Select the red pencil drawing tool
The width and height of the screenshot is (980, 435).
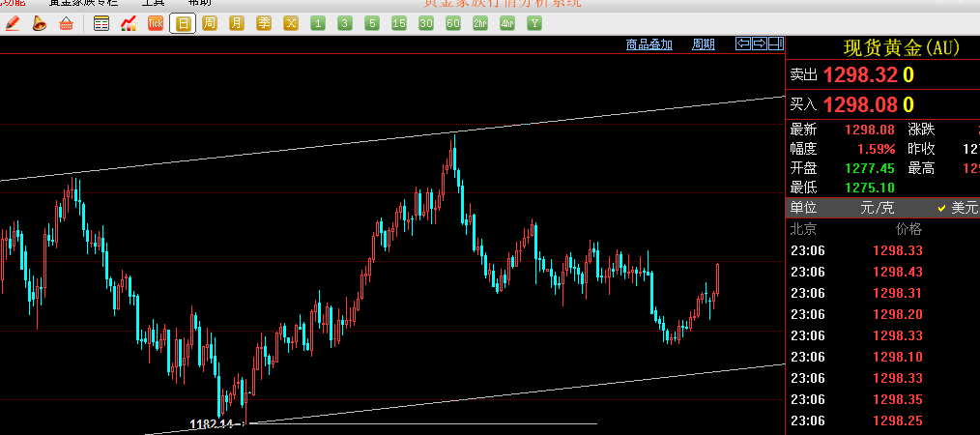tap(13, 24)
